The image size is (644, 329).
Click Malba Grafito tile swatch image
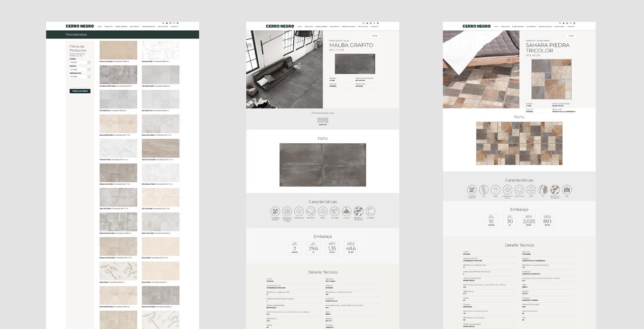coord(355,64)
